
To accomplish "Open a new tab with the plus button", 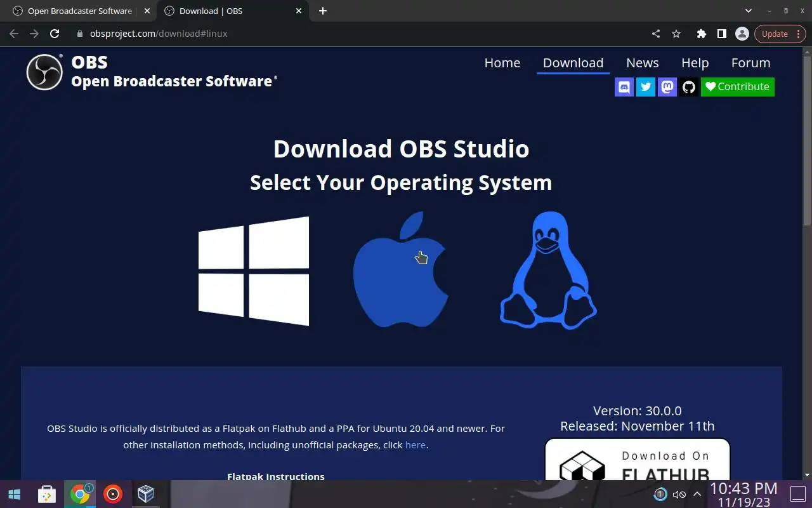I will point(323,11).
